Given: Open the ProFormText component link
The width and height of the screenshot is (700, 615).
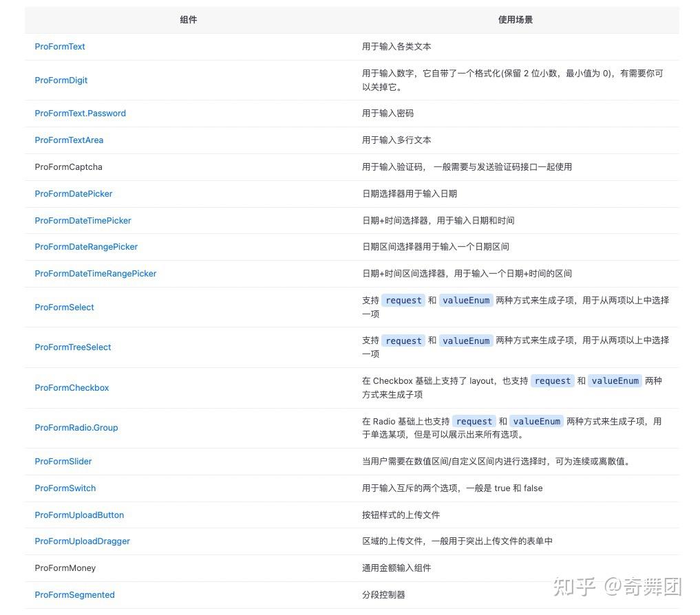Looking at the screenshot, I should coord(60,46).
